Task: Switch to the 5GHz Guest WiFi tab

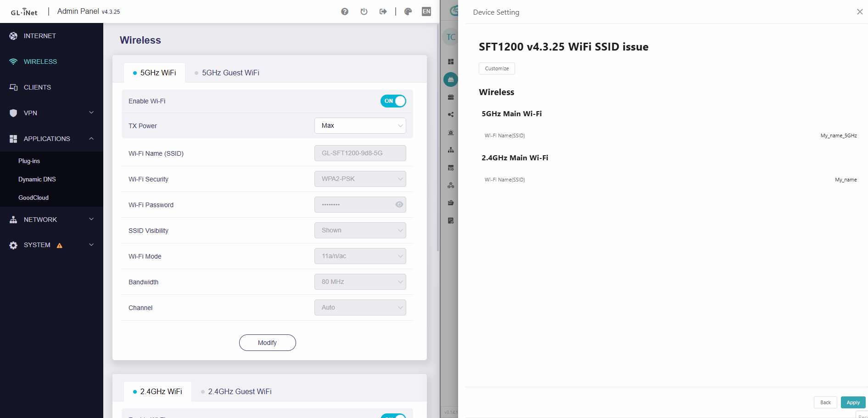Action: coord(230,73)
